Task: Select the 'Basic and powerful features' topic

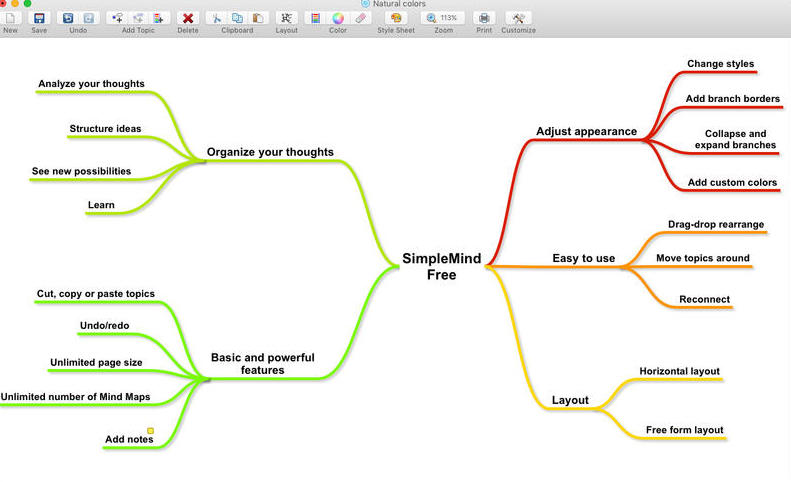Action: tap(262, 363)
